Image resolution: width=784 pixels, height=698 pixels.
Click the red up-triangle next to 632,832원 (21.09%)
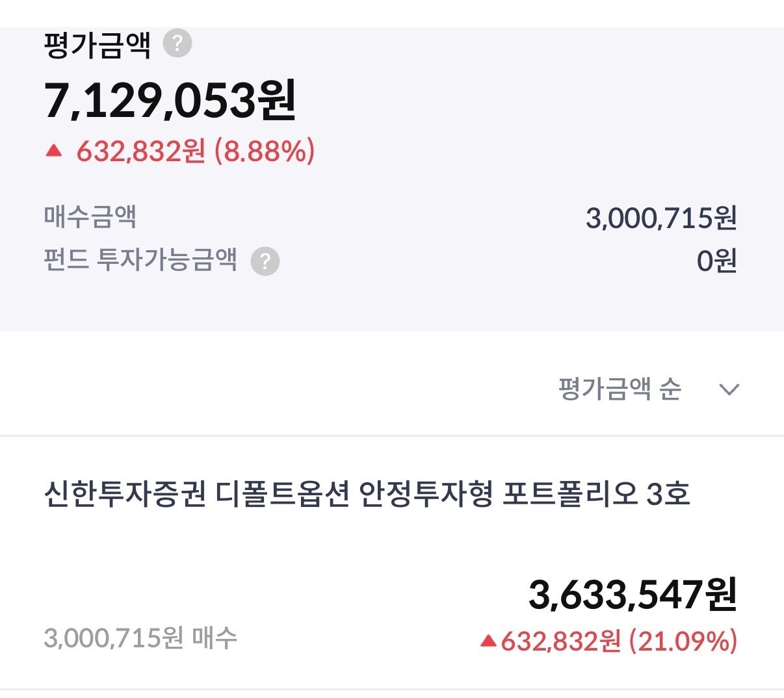tap(488, 641)
